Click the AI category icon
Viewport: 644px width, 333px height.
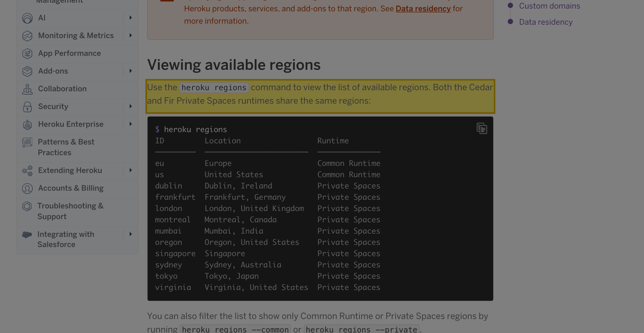(x=27, y=18)
